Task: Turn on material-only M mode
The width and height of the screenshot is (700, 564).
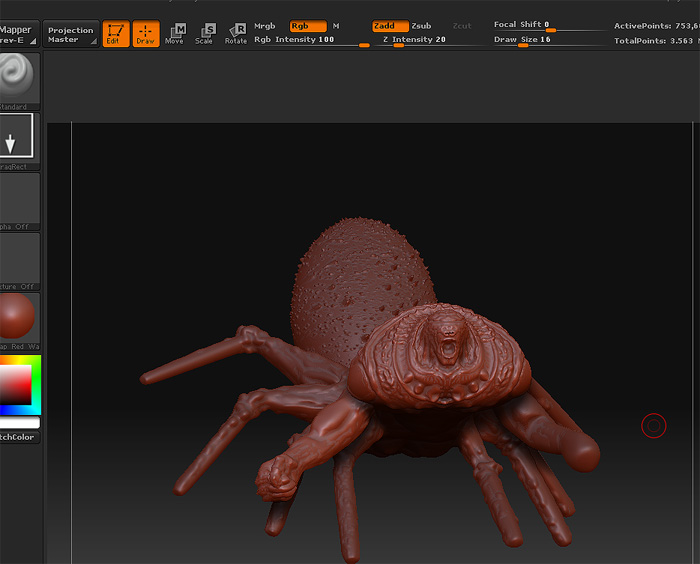Action: point(336,26)
